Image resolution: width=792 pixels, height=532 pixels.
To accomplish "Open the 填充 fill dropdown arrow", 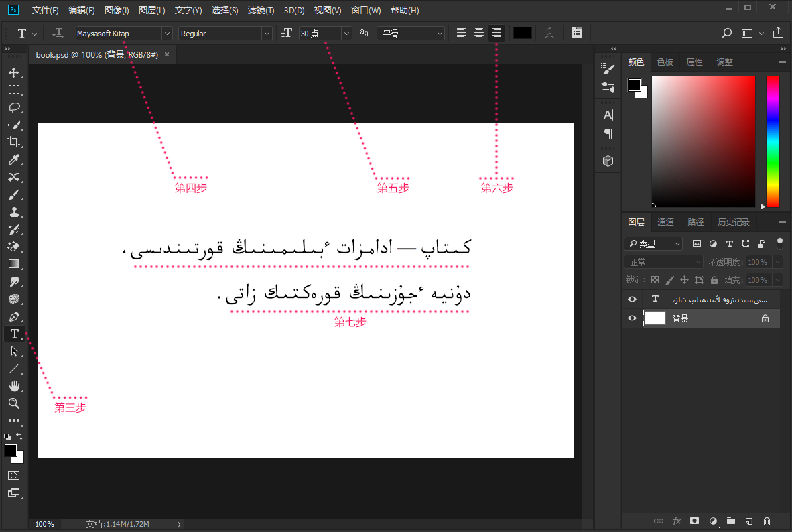I will point(778,280).
